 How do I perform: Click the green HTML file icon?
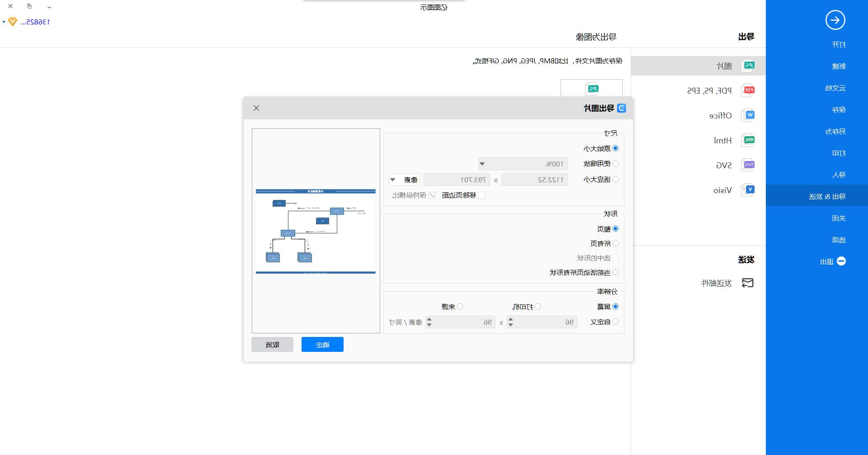coord(748,140)
